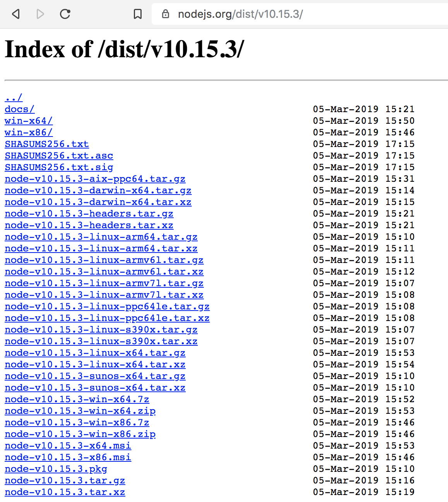Click the 15:31 timestamp of aix-ppc64.tar.gz
Screen dimensions: 448x502
tap(400, 179)
